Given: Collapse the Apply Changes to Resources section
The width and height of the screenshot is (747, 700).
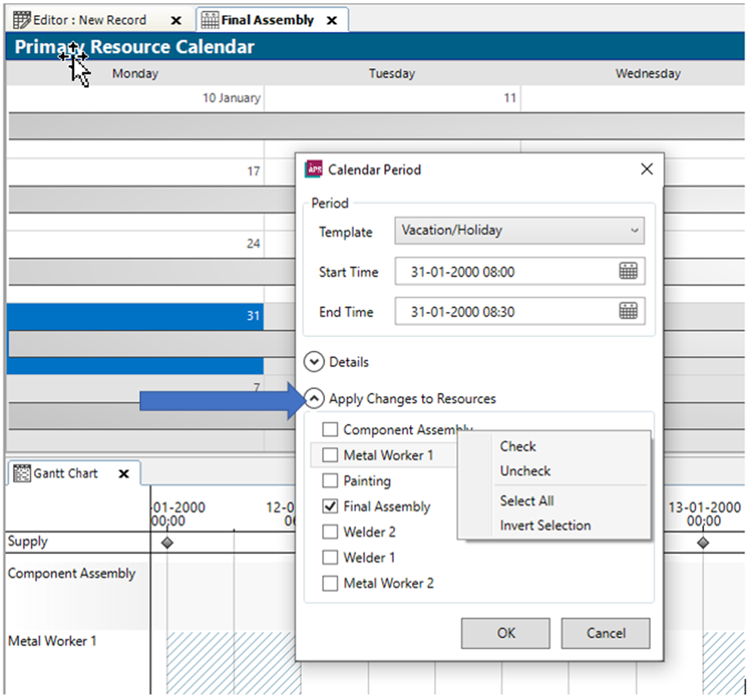Looking at the screenshot, I should (x=315, y=398).
